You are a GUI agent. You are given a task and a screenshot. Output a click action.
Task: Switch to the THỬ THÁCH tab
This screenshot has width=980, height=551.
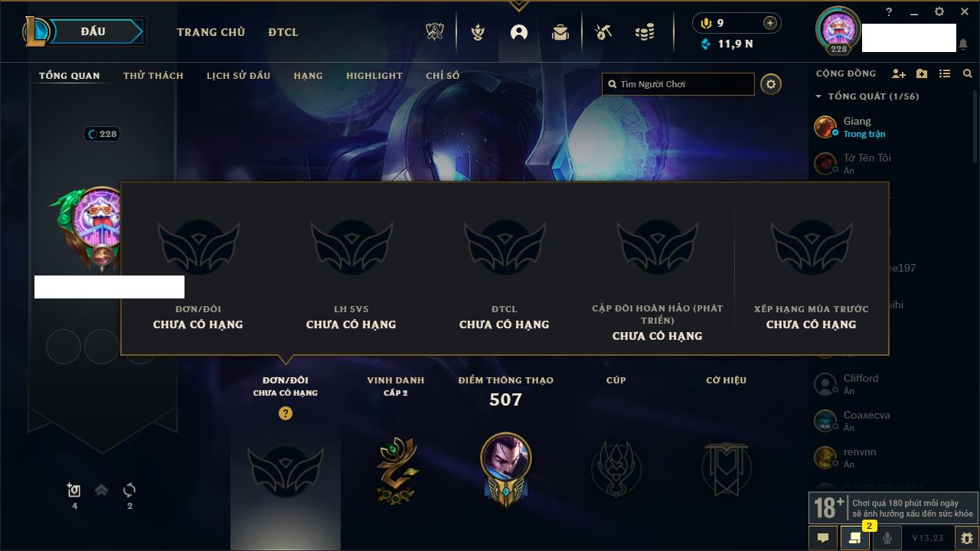(153, 76)
